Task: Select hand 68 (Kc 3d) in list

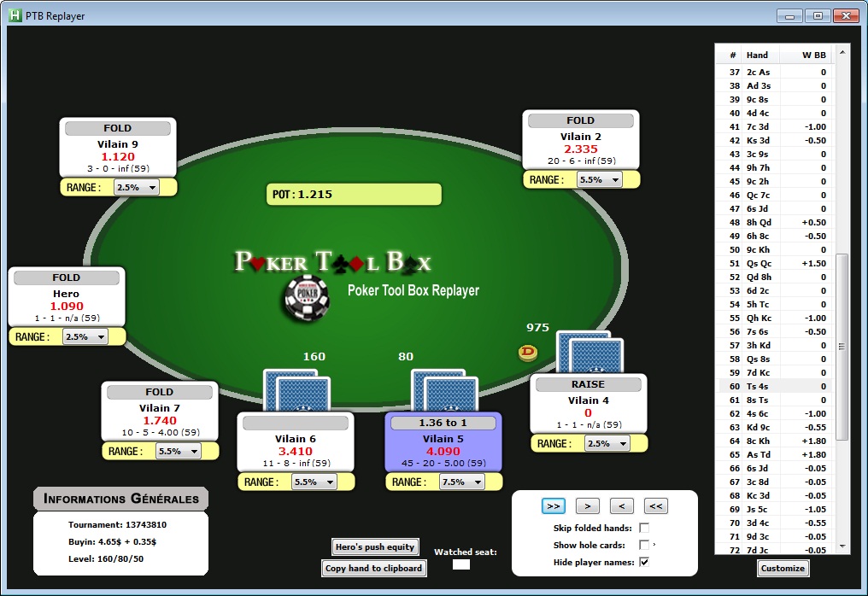Action: 775,495
